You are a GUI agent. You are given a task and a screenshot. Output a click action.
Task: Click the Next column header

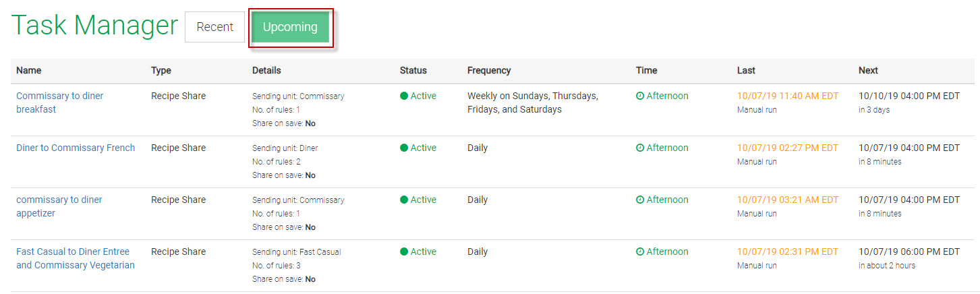[868, 70]
